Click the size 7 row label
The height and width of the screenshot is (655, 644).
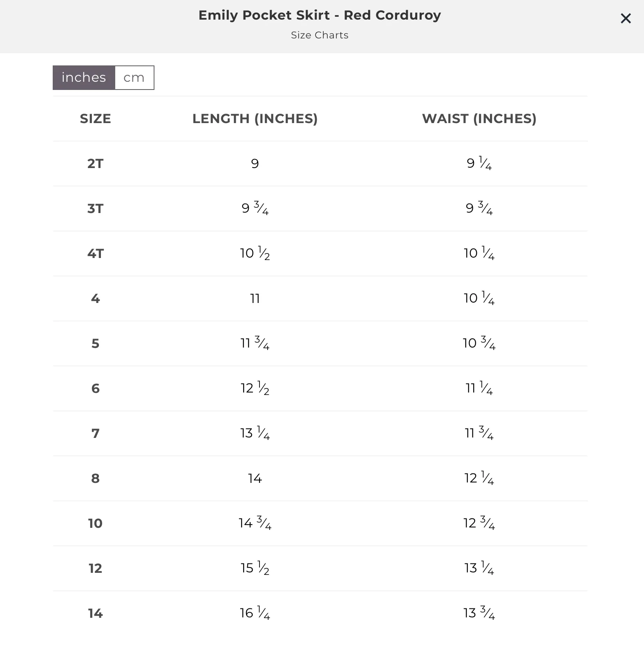coord(95,433)
